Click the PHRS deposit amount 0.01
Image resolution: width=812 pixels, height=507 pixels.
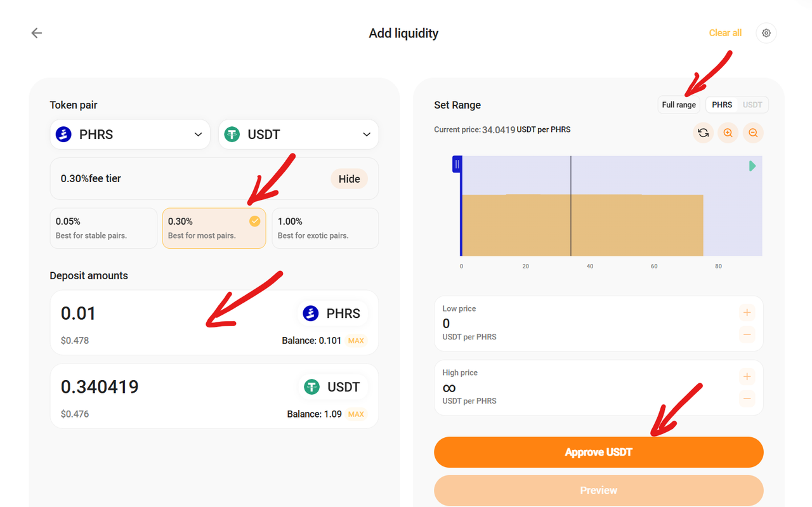pos(79,313)
